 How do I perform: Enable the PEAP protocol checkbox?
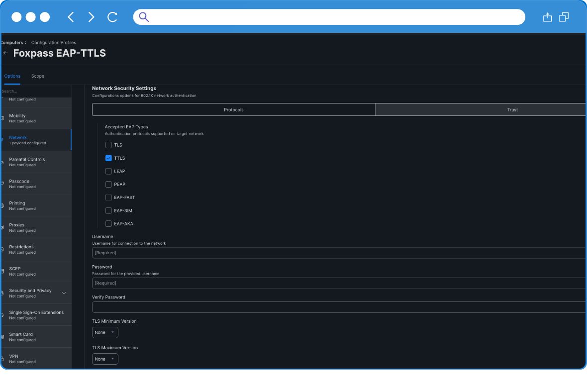(108, 184)
